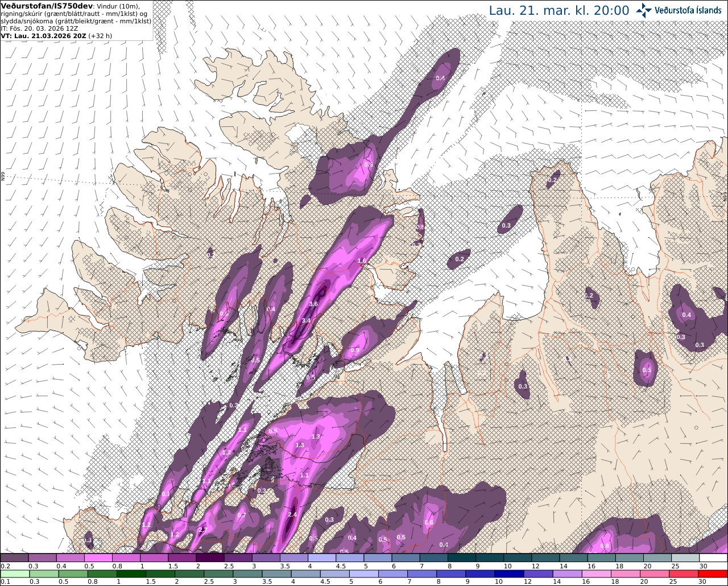Select the first dark mauve 0.2 snow swatch
Viewport: 728px width, 586px height.
point(14,558)
